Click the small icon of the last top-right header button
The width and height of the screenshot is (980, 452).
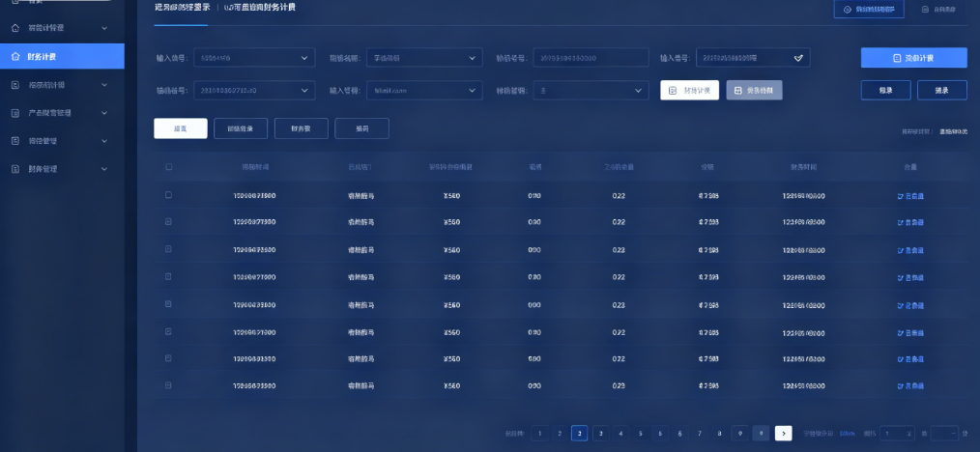point(926,10)
